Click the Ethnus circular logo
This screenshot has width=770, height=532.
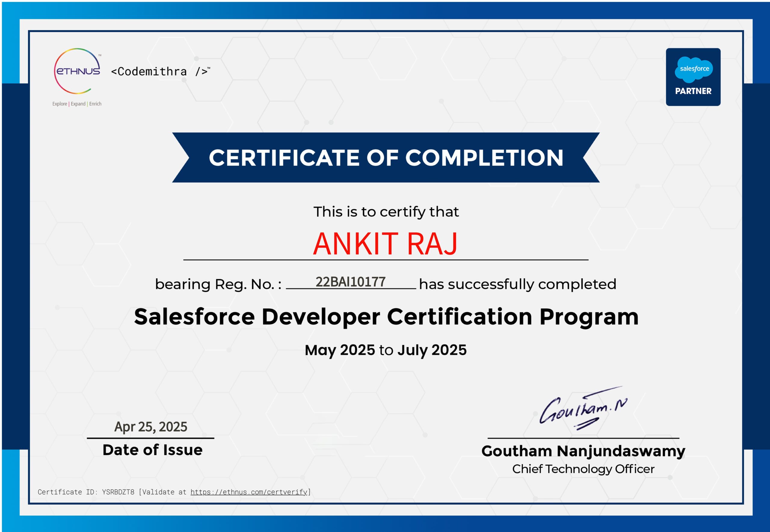(x=77, y=71)
